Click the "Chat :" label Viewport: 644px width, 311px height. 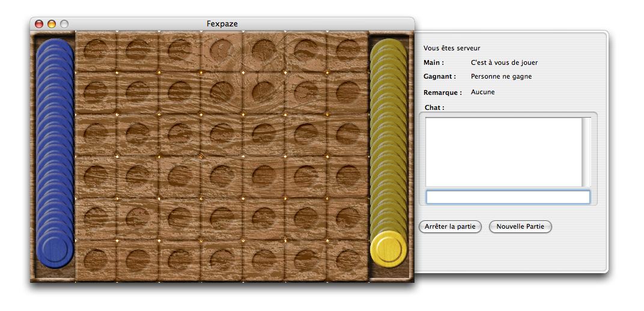434,107
